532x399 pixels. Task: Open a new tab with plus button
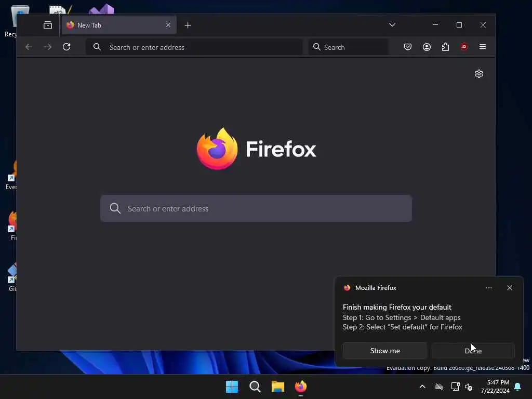(188, 25)
